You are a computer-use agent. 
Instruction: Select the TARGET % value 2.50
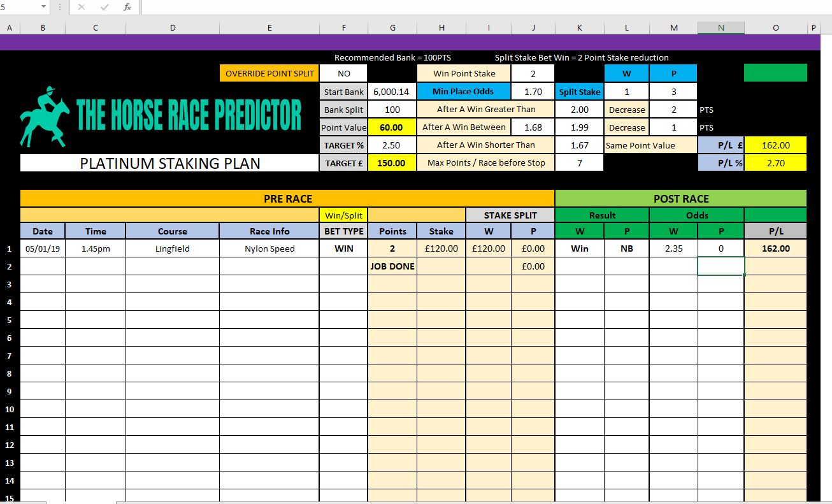pyautogui.click(x=392, y=145)
